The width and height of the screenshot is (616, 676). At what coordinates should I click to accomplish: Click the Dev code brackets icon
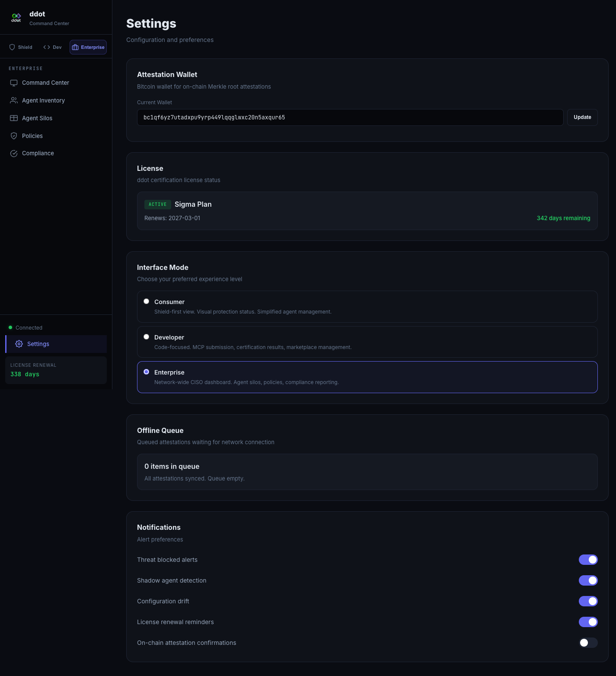(47, 47)
